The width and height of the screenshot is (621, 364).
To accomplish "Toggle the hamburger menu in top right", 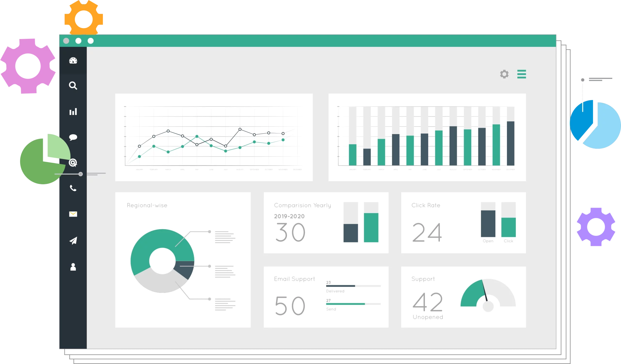I will (522, 74).
